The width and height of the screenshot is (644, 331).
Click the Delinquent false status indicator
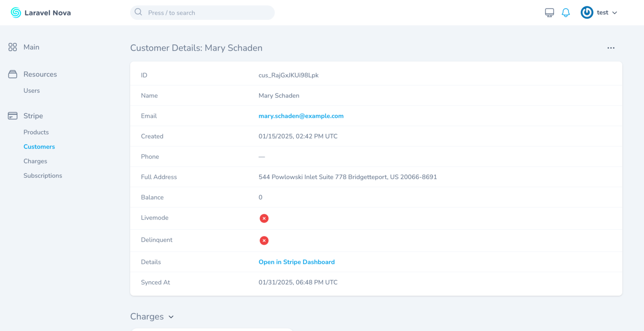point(264,241)
